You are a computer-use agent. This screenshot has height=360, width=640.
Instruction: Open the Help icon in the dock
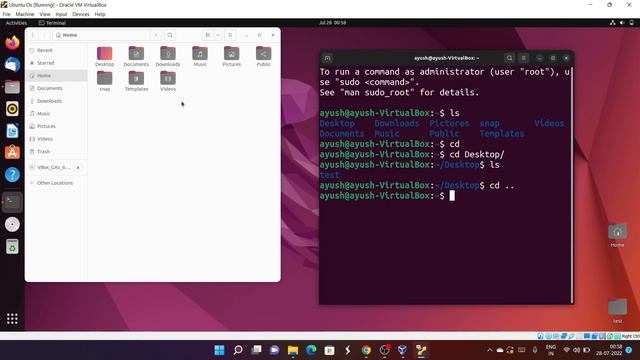click(x=12, y=175)
